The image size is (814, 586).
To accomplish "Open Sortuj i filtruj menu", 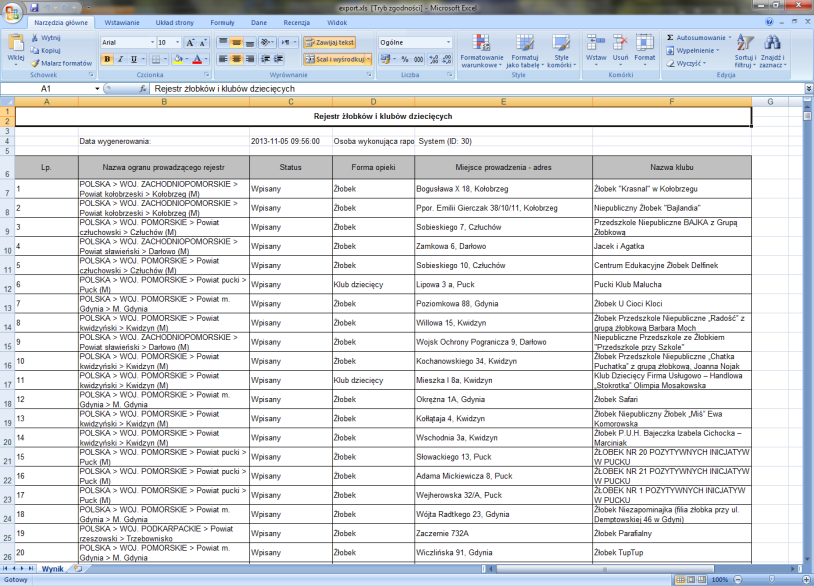I will [x=745, y=51].
